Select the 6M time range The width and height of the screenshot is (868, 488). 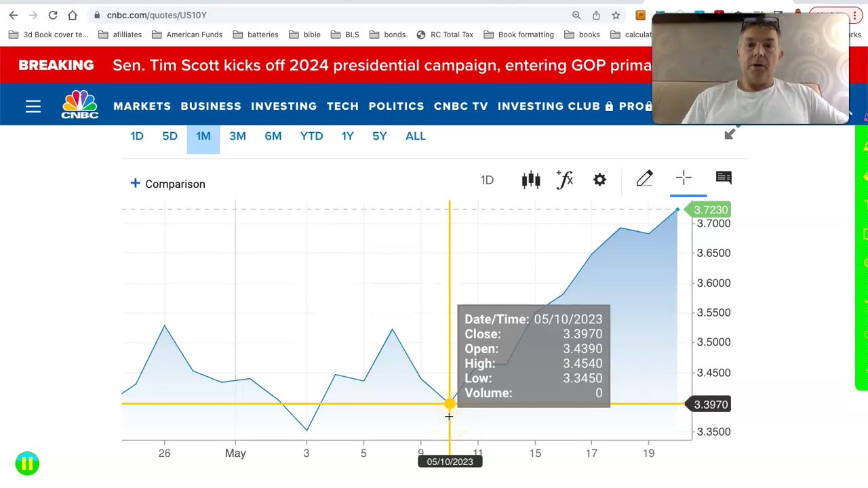tap(273, 136)
